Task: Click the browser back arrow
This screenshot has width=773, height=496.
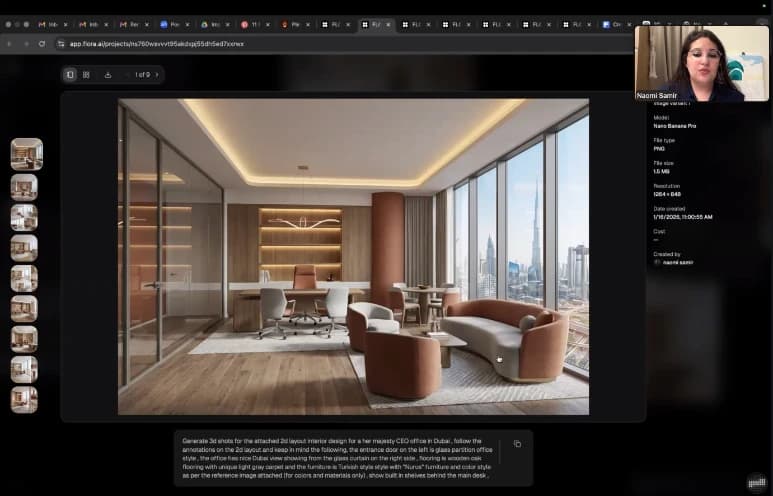Action: [x=9, y=44]
